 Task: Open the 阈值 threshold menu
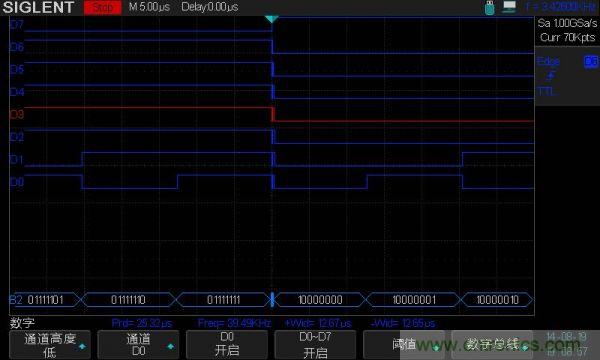[x=404, y=344]
